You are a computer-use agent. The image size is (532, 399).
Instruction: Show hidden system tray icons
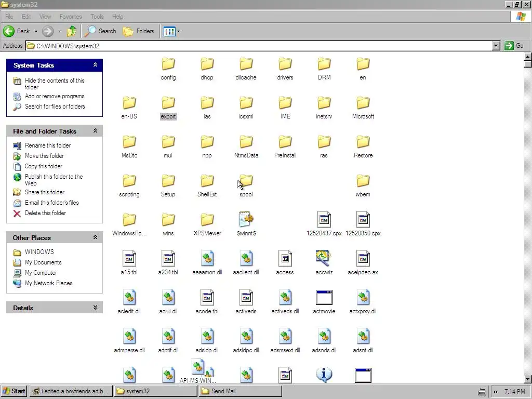click(496, 392)
